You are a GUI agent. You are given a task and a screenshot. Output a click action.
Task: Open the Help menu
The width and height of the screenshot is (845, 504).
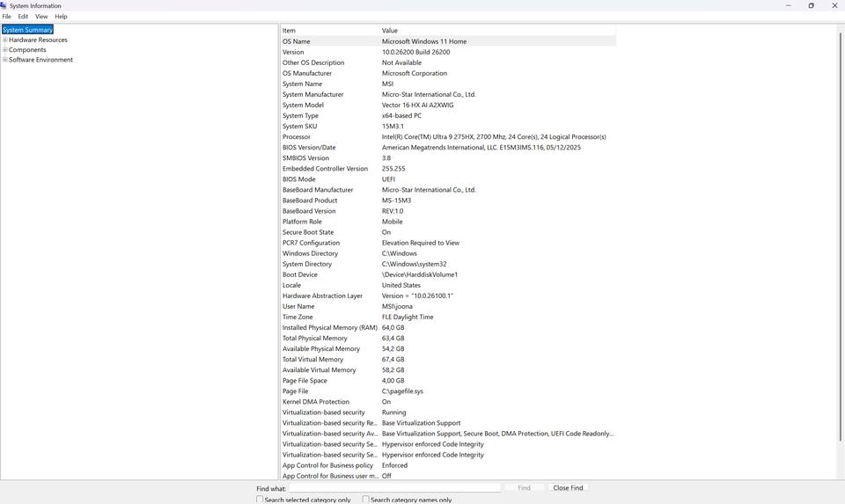point(61,17)
